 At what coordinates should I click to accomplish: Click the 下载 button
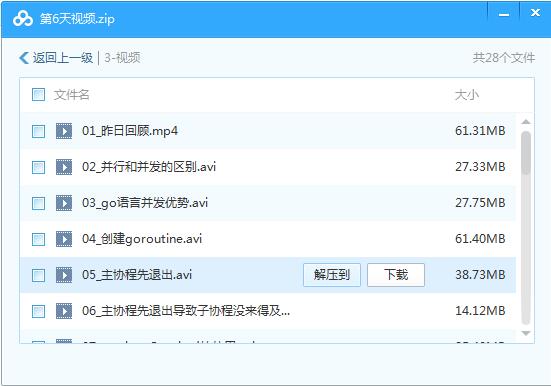(x=396, y=275)
